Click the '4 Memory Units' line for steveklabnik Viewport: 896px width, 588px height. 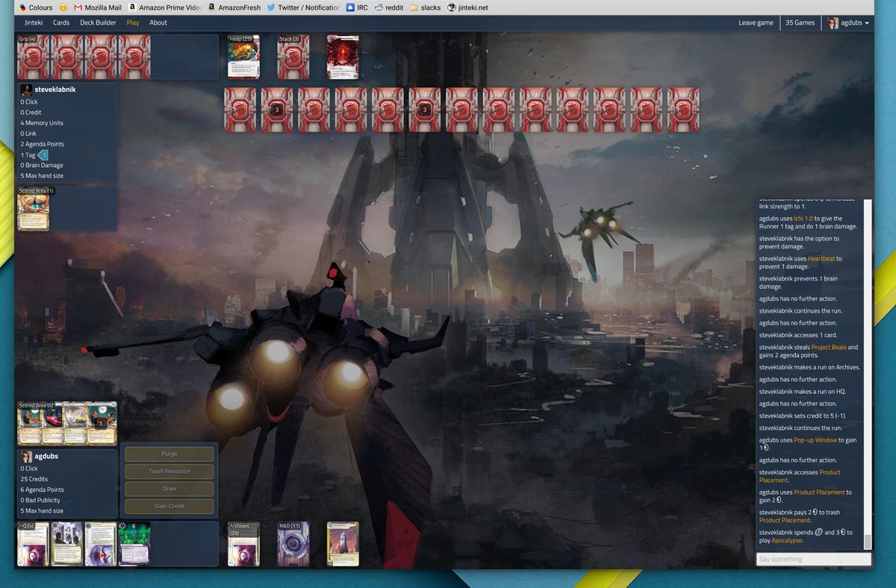(42, 123)
